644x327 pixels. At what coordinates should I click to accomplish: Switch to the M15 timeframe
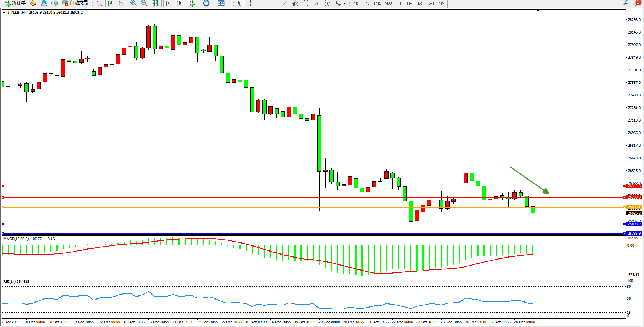(377, 3)
